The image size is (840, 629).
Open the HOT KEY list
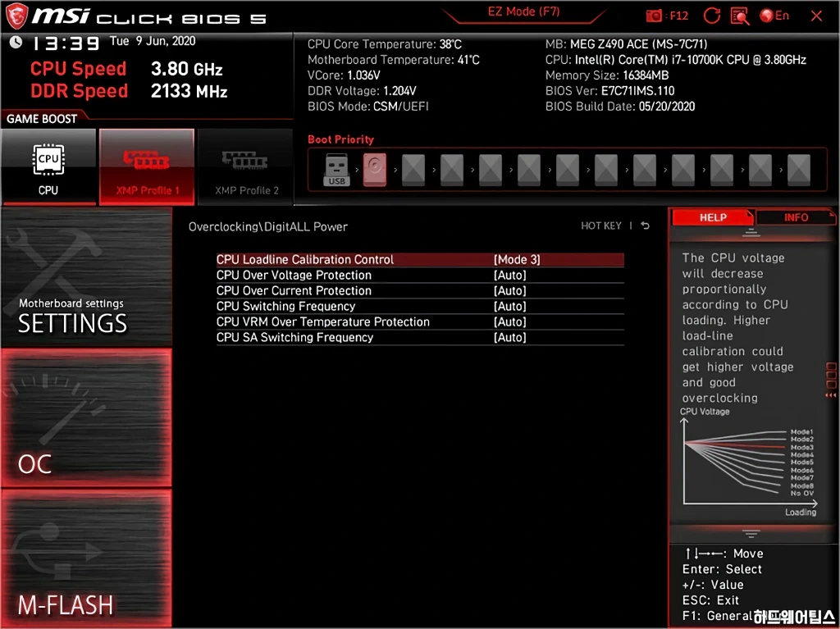(x=601, y=226)
